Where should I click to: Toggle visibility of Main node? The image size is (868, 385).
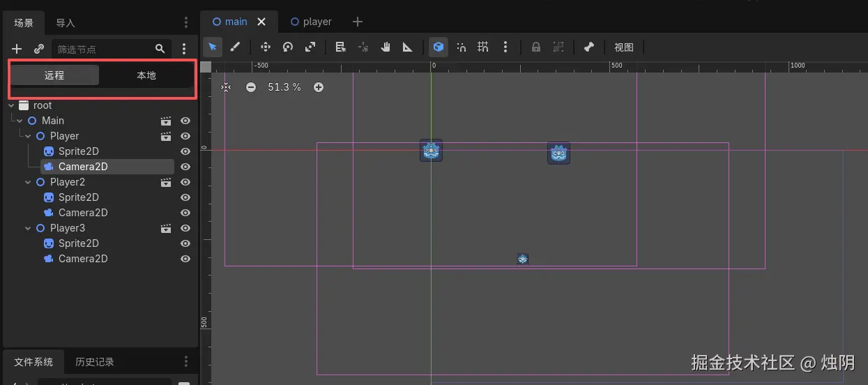point(185,121)
